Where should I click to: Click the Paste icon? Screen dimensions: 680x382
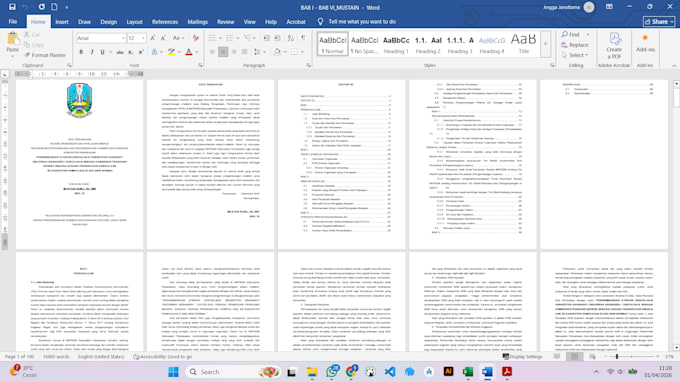click(x=13, y=40)
